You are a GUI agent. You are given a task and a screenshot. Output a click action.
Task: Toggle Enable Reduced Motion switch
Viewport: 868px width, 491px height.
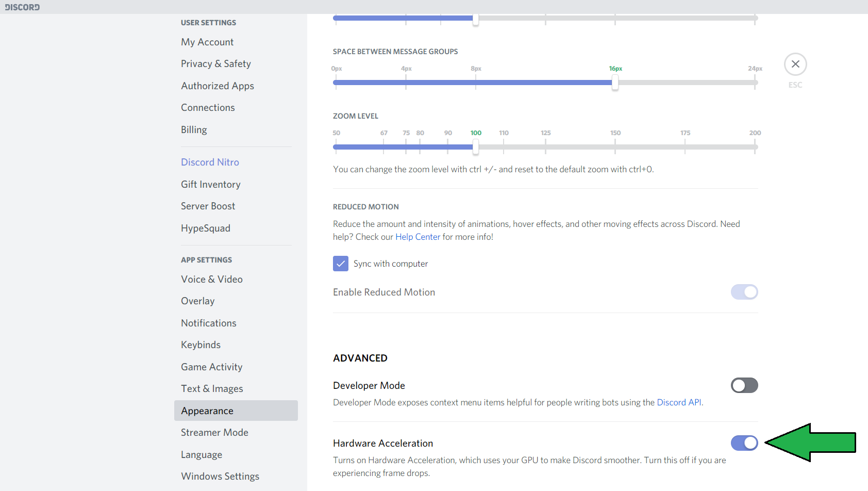click(x=744, y=292)
